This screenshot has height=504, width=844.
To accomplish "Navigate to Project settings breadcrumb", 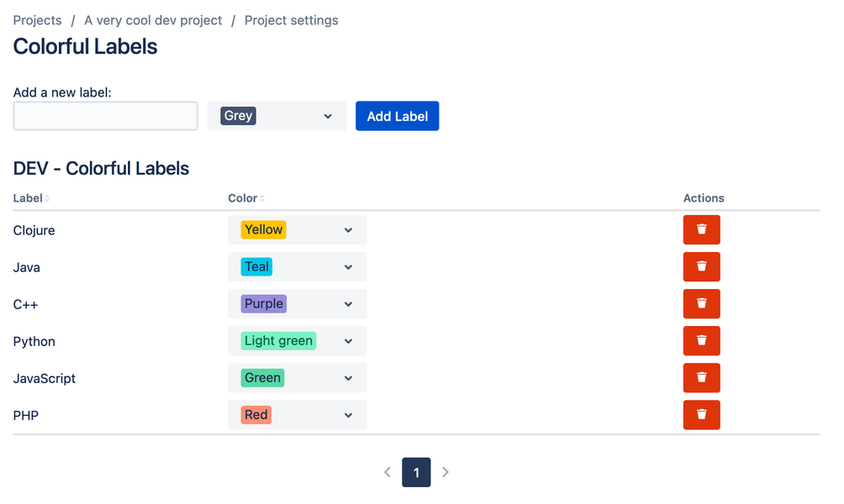I will click(x=291, y=20).
